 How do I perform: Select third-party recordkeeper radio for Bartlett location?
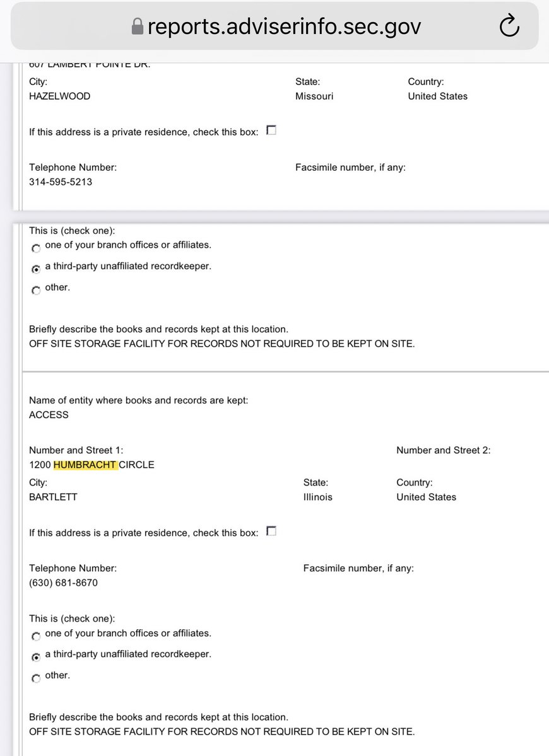click(36, 656)
